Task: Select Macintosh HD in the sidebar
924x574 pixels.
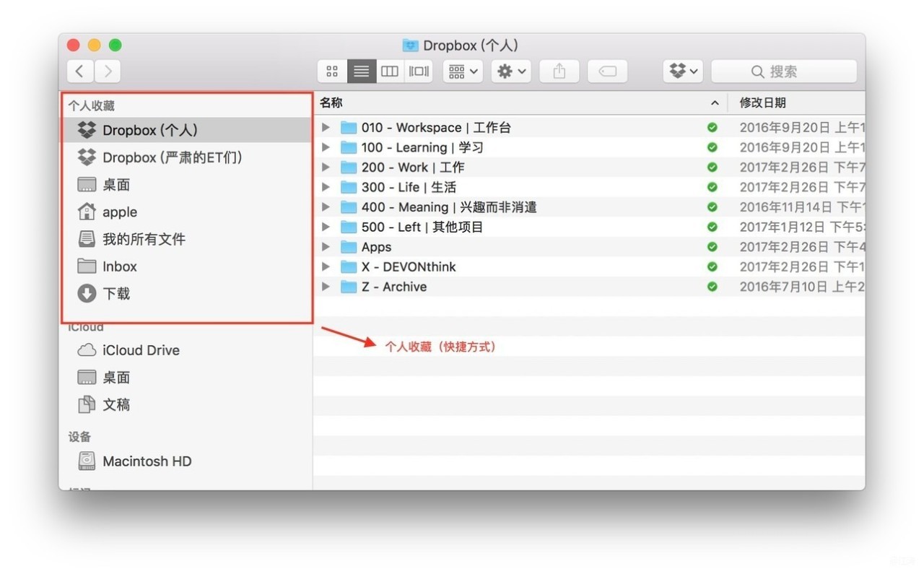Action: click(x=186, y=461)
